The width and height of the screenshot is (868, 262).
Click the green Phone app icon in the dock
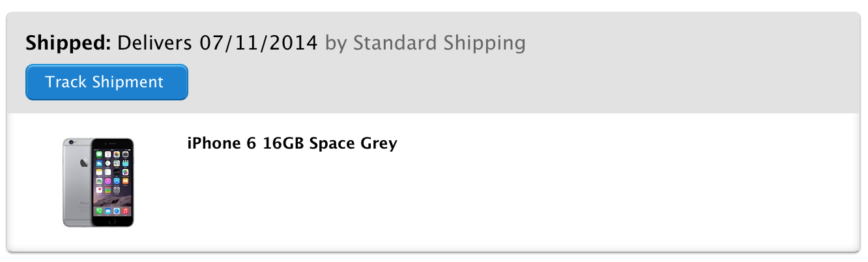pos(99,211)
